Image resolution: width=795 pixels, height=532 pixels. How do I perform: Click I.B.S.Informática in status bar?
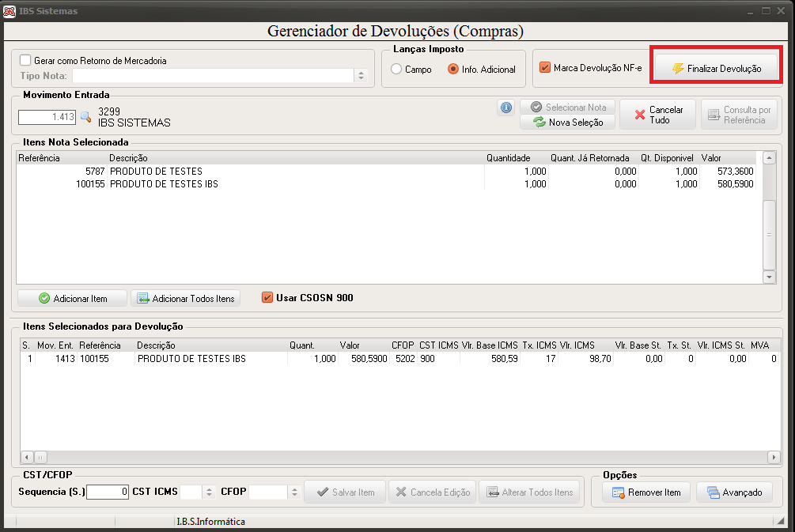[x=210, y=522]
